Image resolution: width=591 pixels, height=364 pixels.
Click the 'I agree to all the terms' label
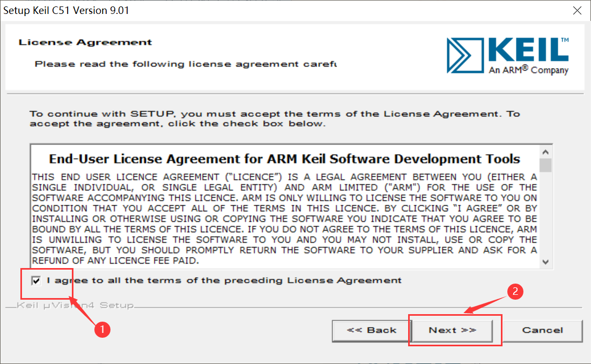224,280
